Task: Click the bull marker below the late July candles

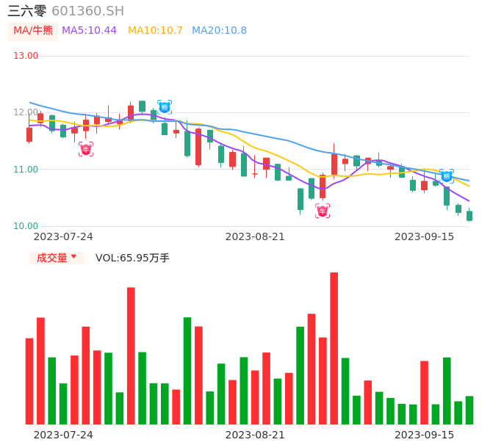Action: click(x=86, y=149)
